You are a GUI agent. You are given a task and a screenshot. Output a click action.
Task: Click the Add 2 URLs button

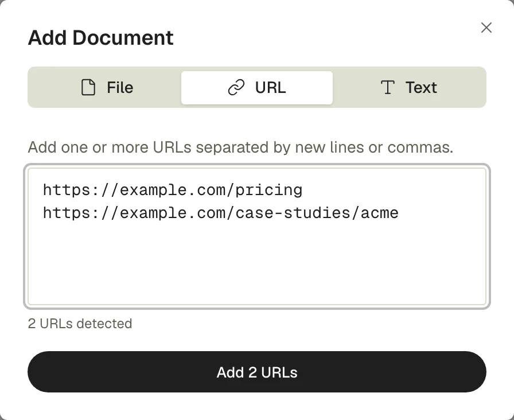(257, 372)
